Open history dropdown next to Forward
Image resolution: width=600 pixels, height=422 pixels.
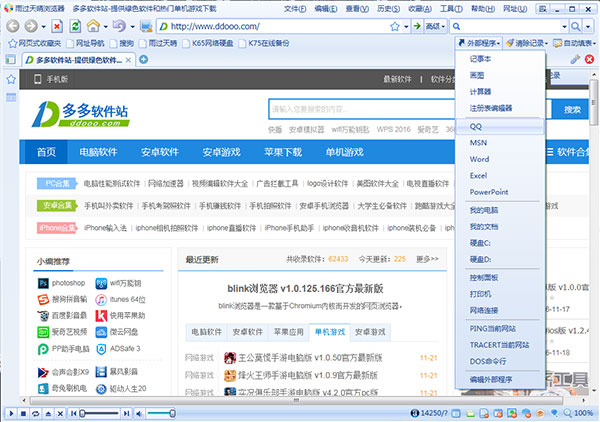point(44,26)
